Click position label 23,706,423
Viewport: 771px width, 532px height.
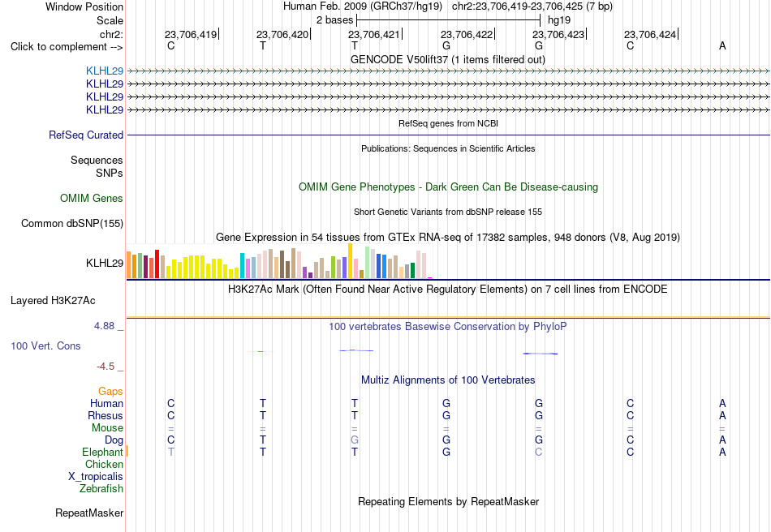pyautogui.click(x=558, y=34)
